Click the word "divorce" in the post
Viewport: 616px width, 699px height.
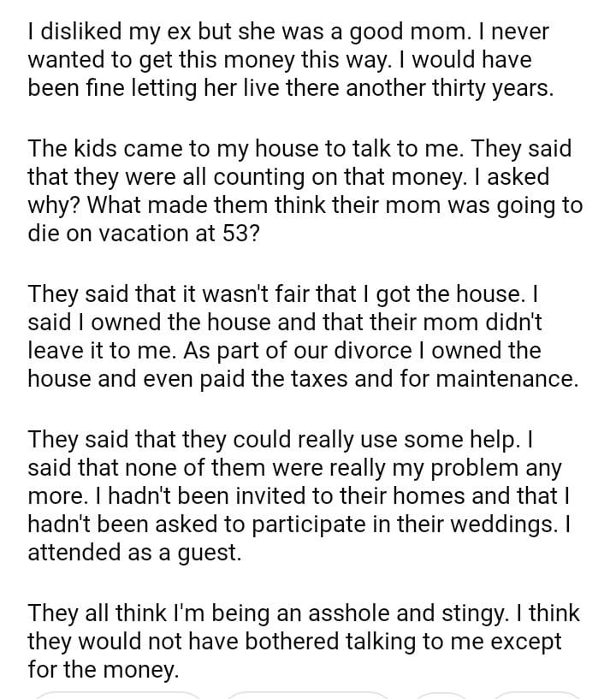[x=352, y=351]
